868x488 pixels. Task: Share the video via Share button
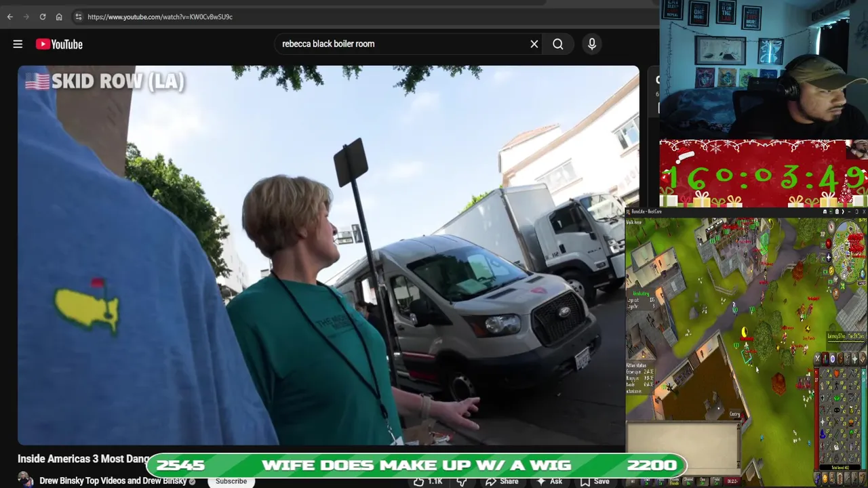pos(502,481)
